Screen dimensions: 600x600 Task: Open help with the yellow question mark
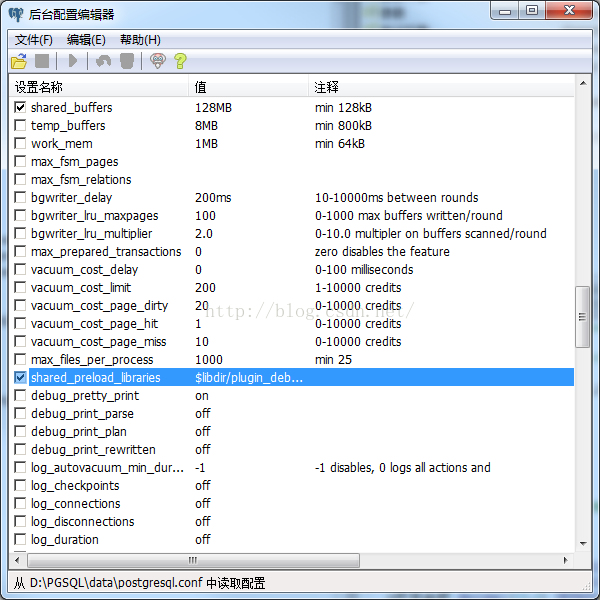point(180,61)
